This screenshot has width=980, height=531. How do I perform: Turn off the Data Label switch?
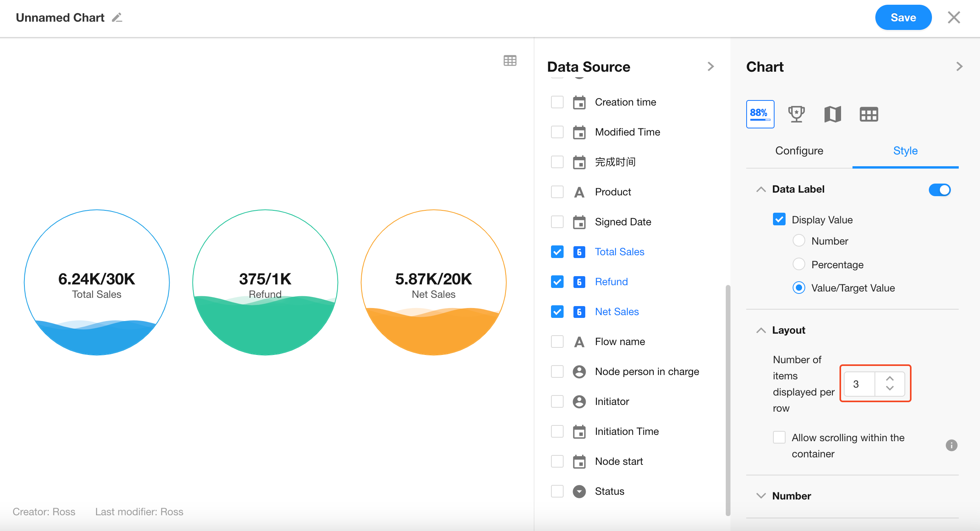click(939, 190)
